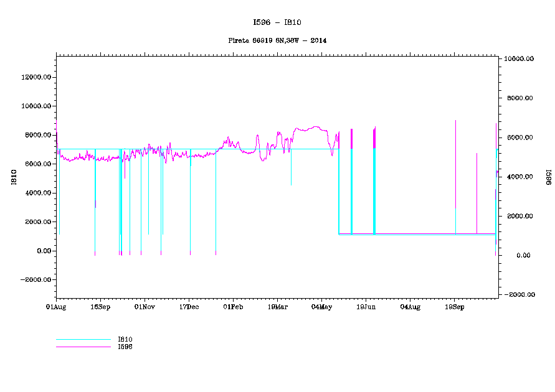Viewport: 555px width, 392px height.
Task: Pick the 01Nov x-axis date label
Action: click(145, 307)
